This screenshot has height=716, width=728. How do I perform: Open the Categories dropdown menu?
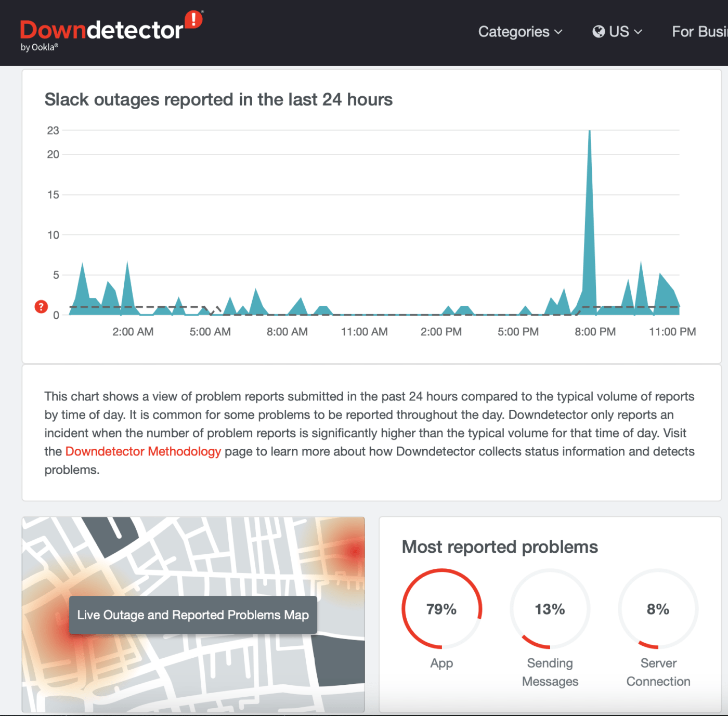(x=520, y=32)
